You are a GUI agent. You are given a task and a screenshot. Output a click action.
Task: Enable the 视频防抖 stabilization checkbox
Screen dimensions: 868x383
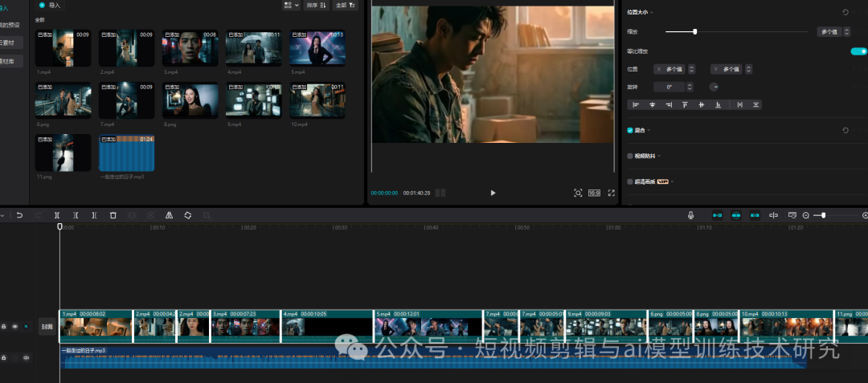point(630,156)
